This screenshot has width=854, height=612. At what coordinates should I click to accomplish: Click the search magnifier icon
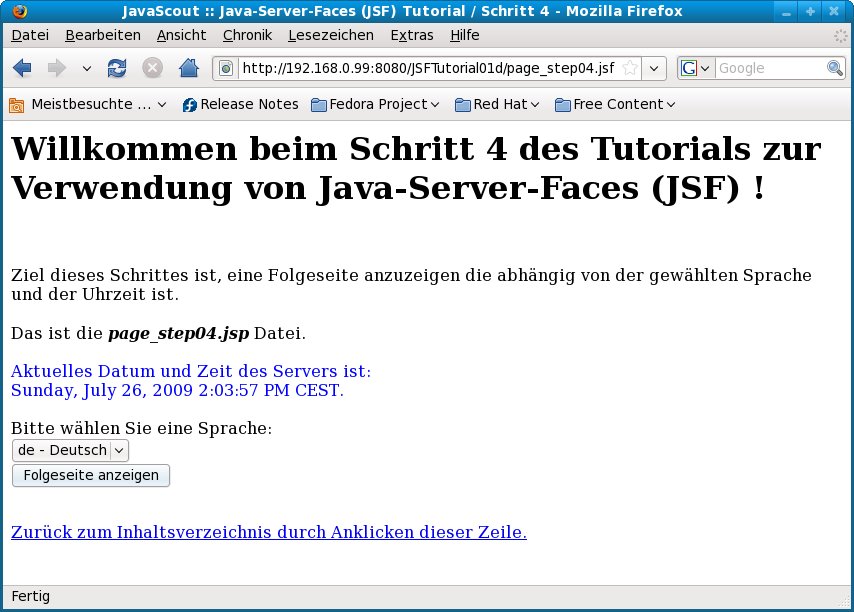[x=834, y=68]
